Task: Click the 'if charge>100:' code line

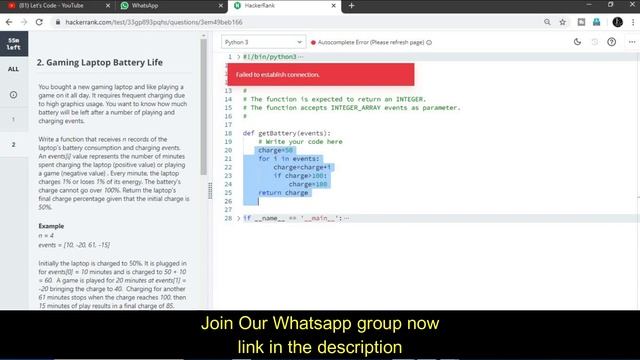Action: [300, 176]
